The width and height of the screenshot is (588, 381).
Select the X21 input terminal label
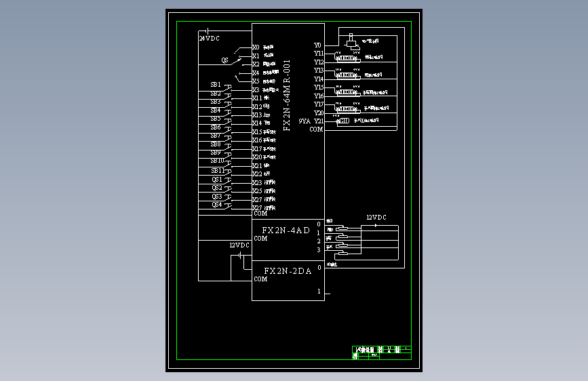(x=257, y=165)
